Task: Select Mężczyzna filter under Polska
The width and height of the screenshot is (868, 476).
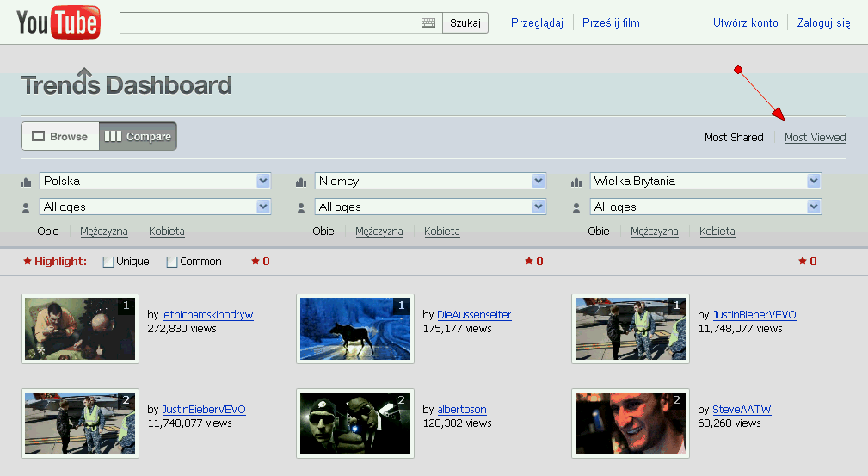Action: click(104, 232)
